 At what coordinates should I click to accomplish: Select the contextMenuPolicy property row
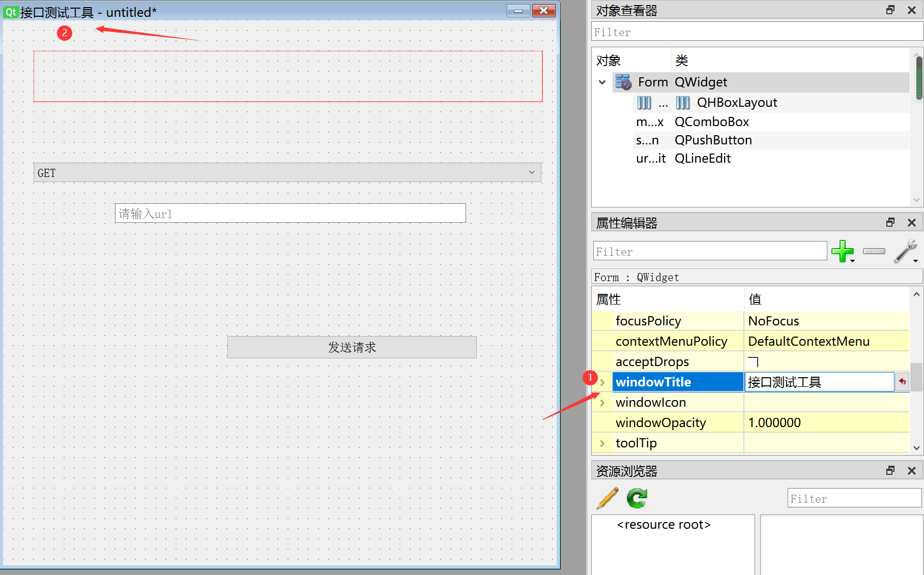751,341
